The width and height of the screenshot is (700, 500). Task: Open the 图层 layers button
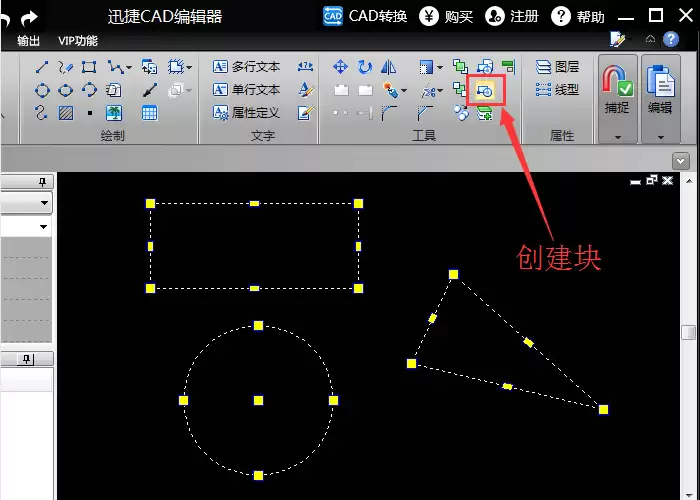click(557, 67)
